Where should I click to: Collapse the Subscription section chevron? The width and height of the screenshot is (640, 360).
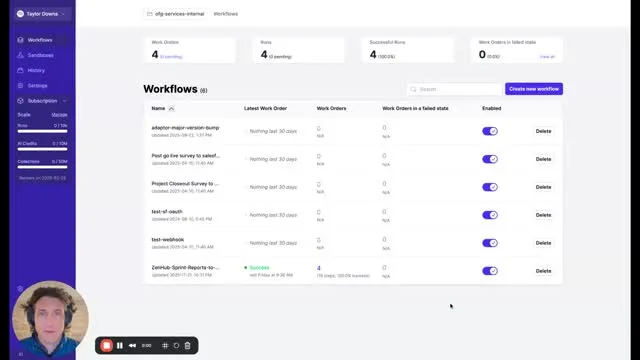click(x=64, y=101)
